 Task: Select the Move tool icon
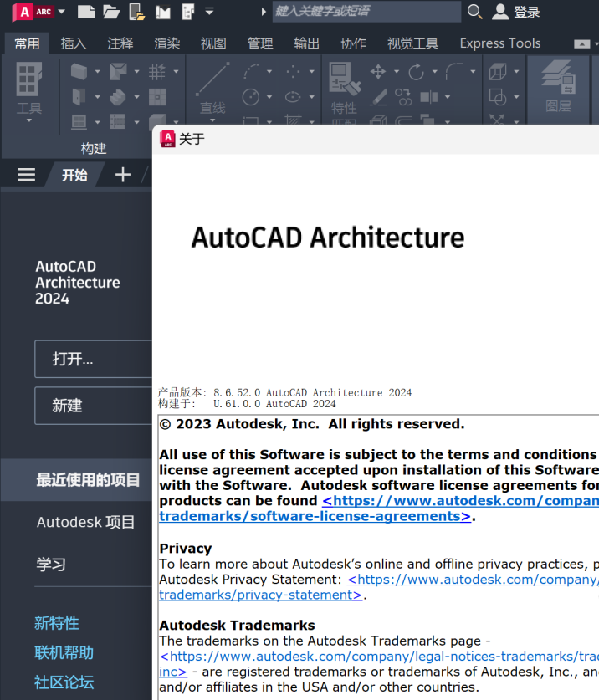[x=378, y=71]
